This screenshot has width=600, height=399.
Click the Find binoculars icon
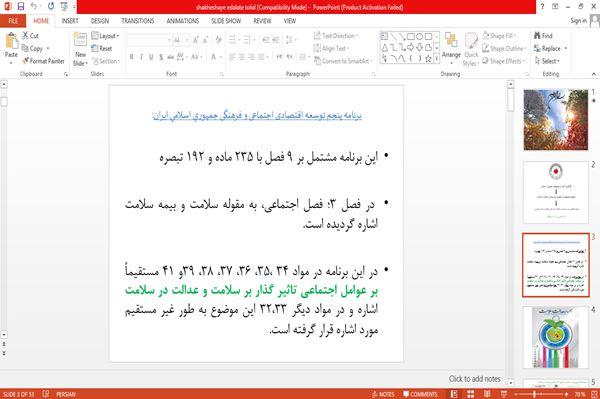(x=538, y=36)
